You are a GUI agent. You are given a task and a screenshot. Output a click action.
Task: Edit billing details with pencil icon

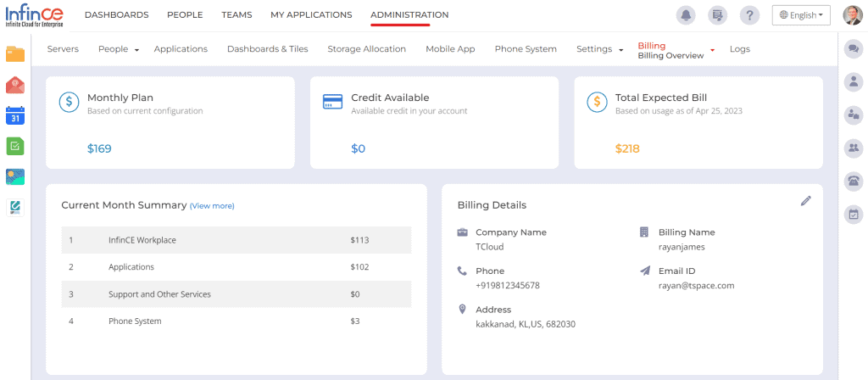(806, 200)
